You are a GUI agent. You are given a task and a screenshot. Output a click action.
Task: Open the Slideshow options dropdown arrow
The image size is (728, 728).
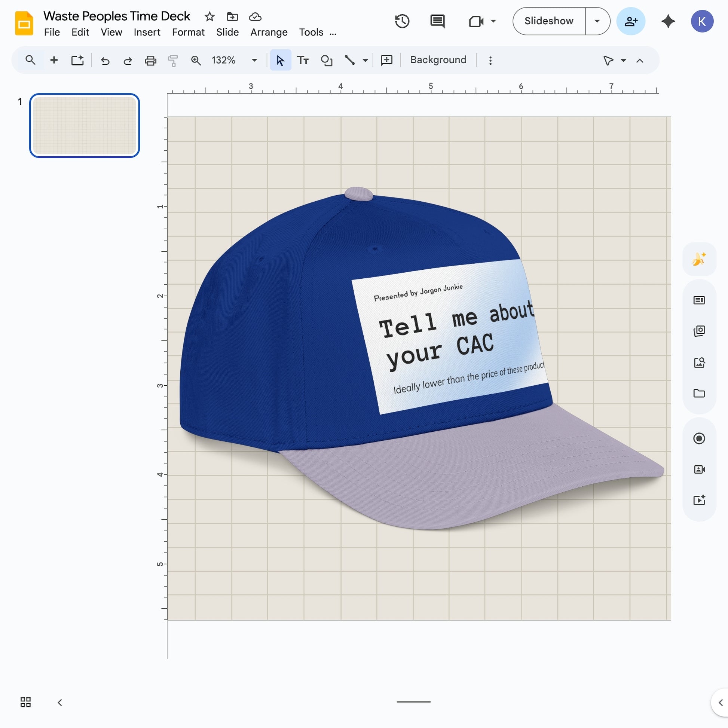[x=597, y=21]
